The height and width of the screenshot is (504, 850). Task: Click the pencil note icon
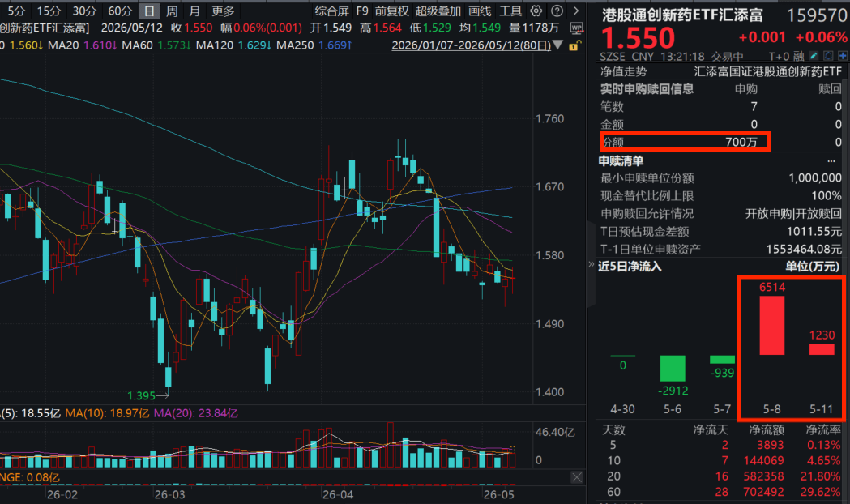814,56
